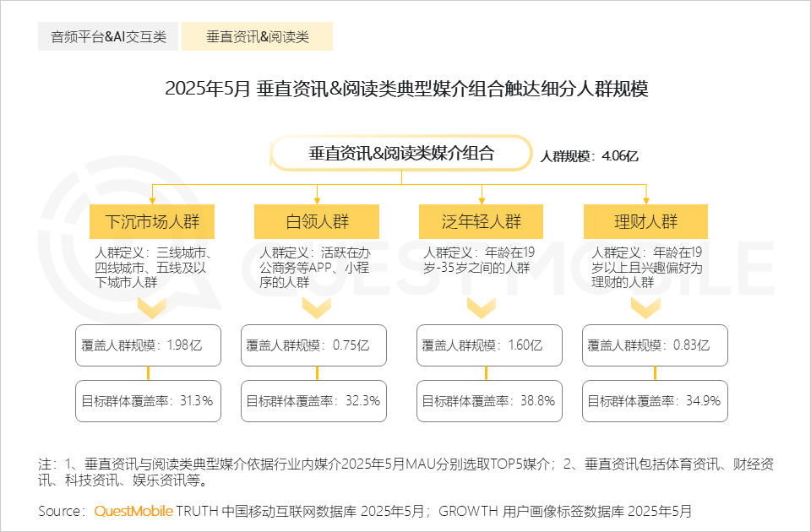
Task: Click the 覆盖人群规模 1.60亿 box
Action: (x=490, y=345)
